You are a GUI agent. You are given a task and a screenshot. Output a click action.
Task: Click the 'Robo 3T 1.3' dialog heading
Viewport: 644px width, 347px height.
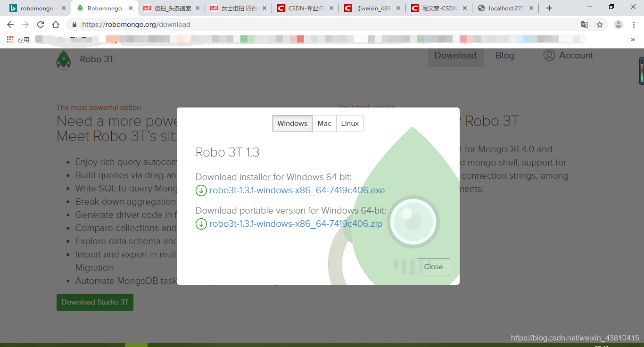pyautogui.click(x=228, y=152)
